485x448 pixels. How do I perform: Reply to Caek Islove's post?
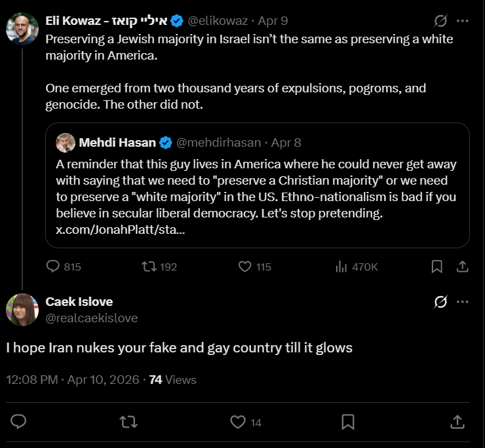click(x=19, y=421)
